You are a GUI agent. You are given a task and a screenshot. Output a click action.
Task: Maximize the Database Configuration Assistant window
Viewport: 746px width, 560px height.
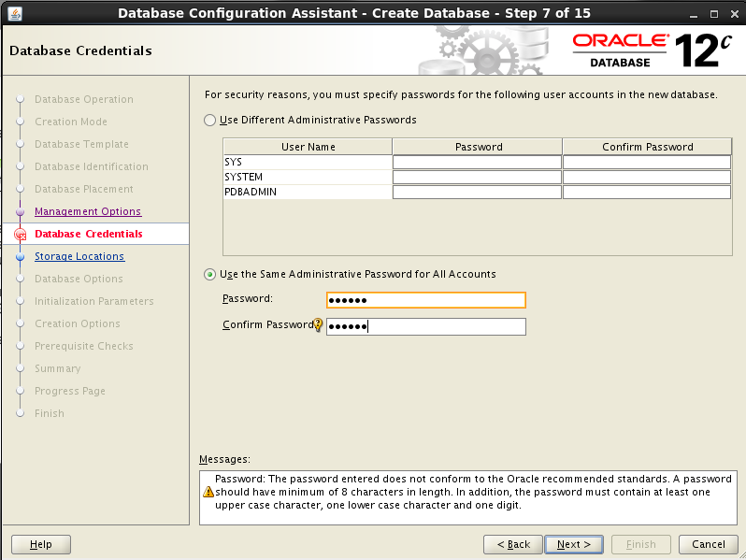714,14
